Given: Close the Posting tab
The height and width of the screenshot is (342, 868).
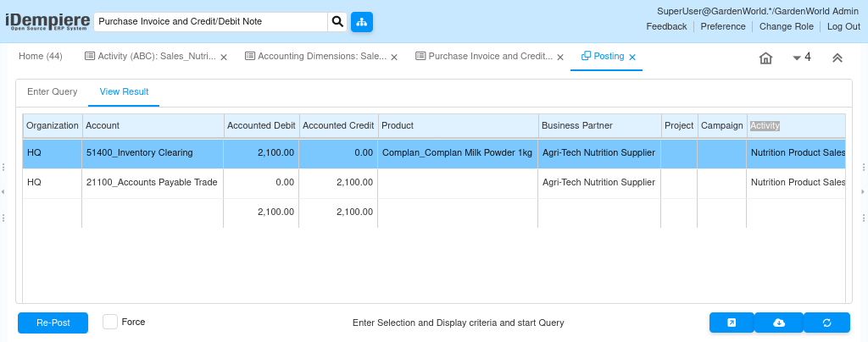Looking at the screenshot, I should click(x=632, y=58).
